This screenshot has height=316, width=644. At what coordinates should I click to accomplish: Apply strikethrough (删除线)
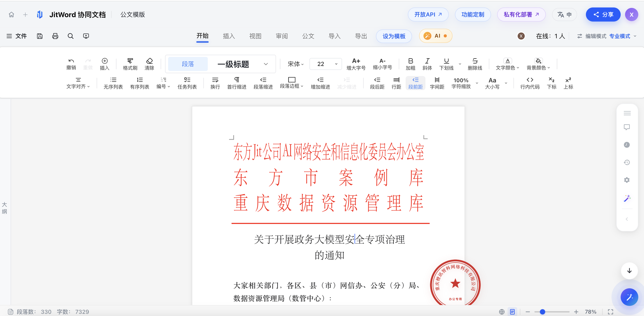(x=475, y=64)
